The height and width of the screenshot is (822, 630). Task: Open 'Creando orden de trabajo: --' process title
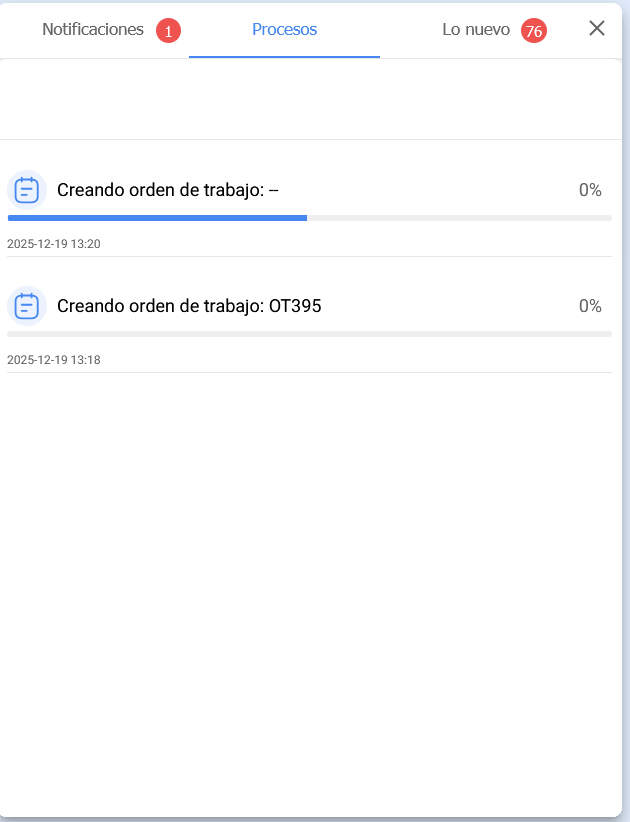[167, 190]
